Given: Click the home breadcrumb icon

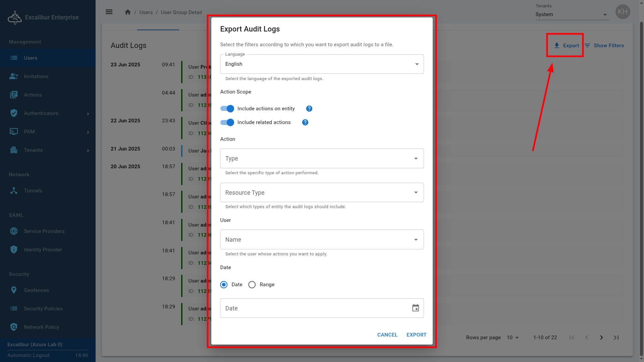Looking at the screenshot, I should tap(127, 12).
